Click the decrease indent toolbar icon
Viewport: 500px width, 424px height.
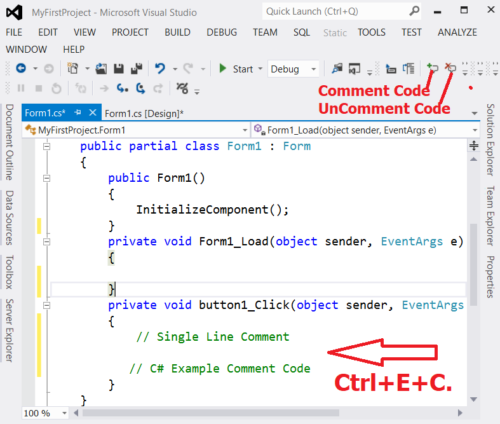tap(391, 69)
